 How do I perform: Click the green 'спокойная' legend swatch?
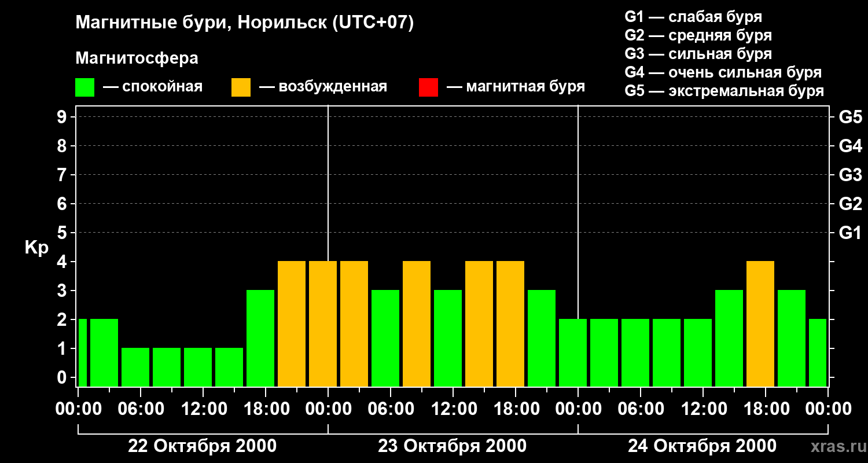pyautogui.click(x=85, y=87)
